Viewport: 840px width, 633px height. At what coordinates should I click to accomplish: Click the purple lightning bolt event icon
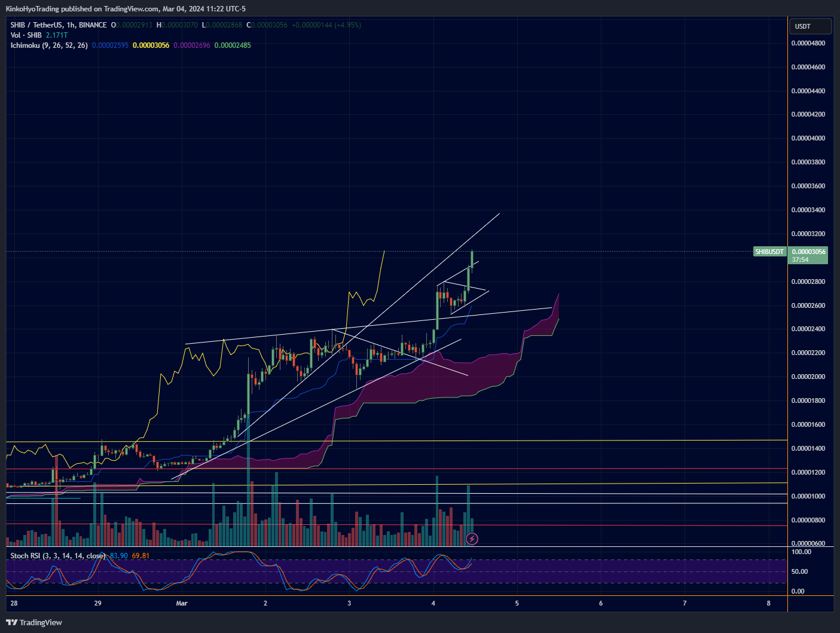point(472,539)
